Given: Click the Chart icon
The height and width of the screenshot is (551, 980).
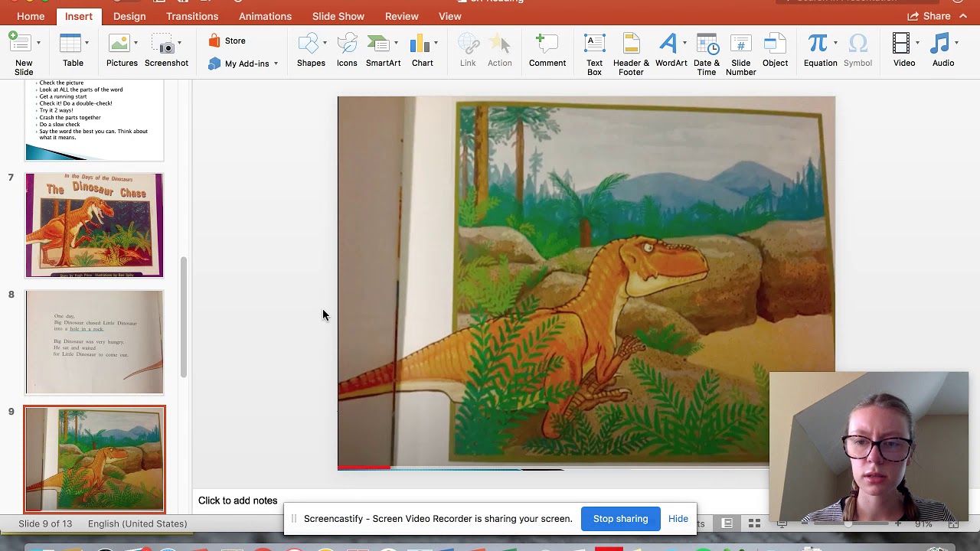Looking at the screenshot, I should tap(420, 43).
